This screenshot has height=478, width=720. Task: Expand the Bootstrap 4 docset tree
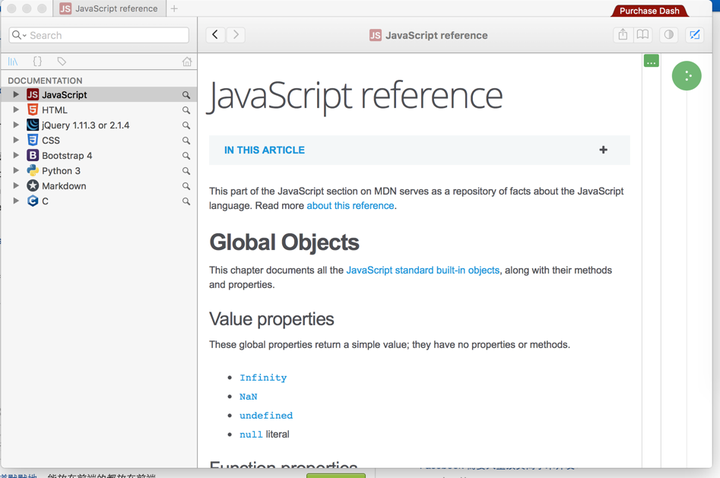(16, 155)
